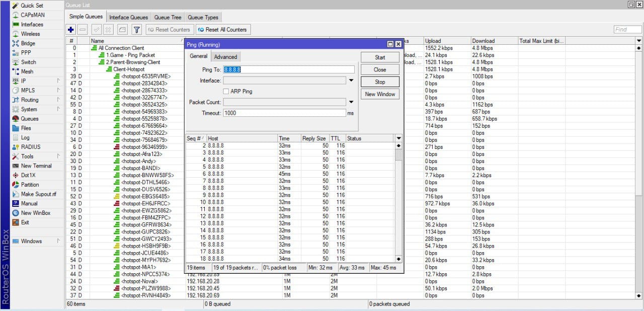Click the Switch sidebar icon
The width and height of the screenshot is (644, 311).
click(x=16, y=62)
